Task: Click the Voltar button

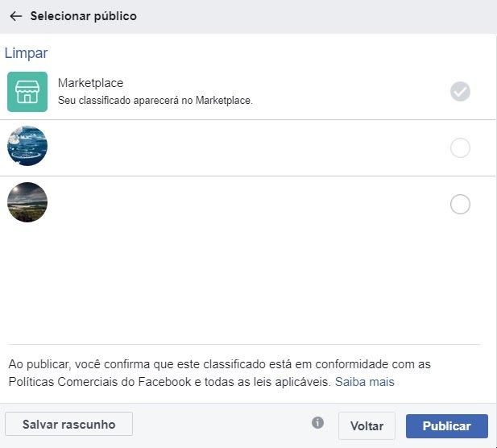Action: point(367,425)
